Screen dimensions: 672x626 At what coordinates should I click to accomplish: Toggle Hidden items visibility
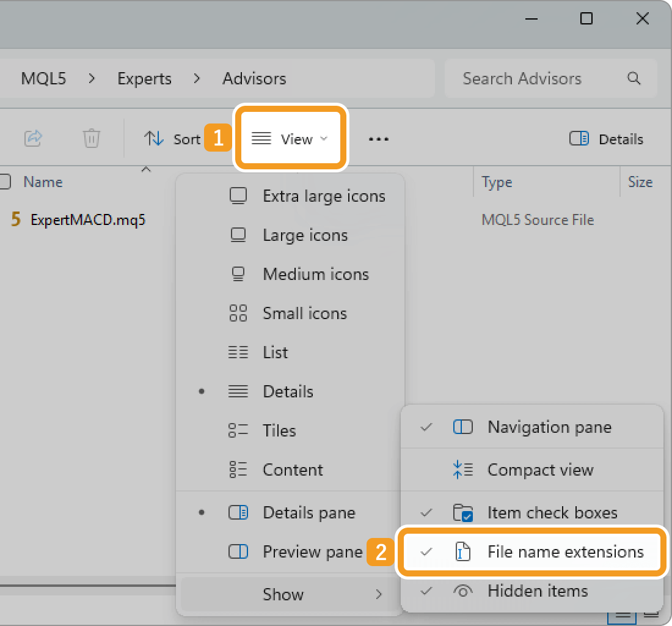(x=537, y=591)
